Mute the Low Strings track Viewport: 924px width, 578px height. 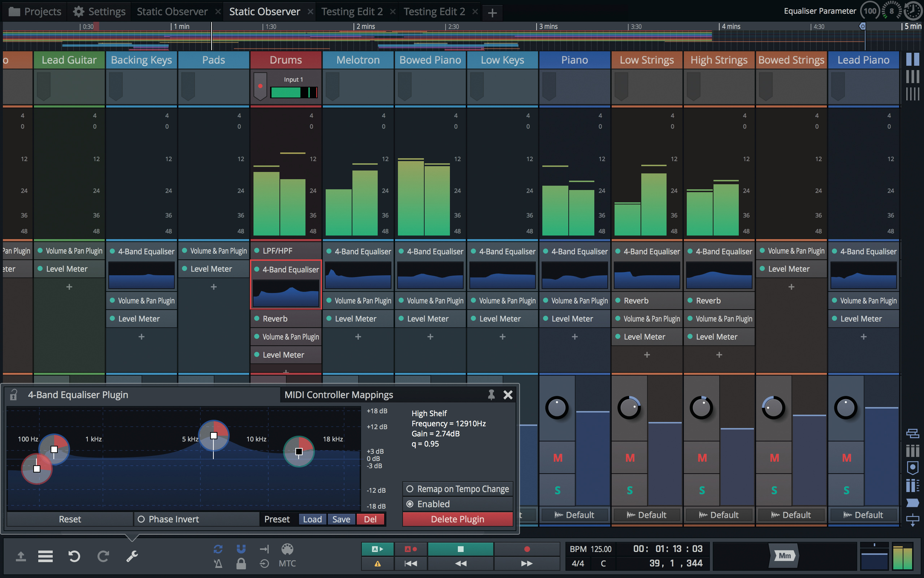pos(629,458)
